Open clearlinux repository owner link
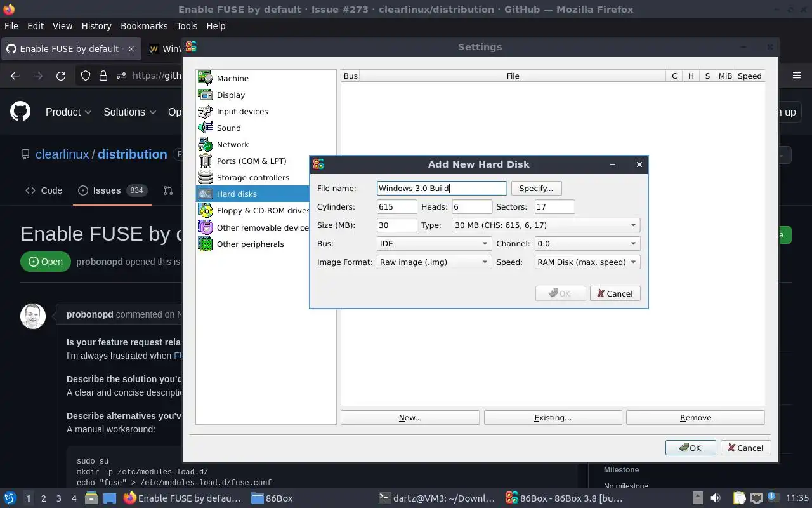 coord(62,154)
